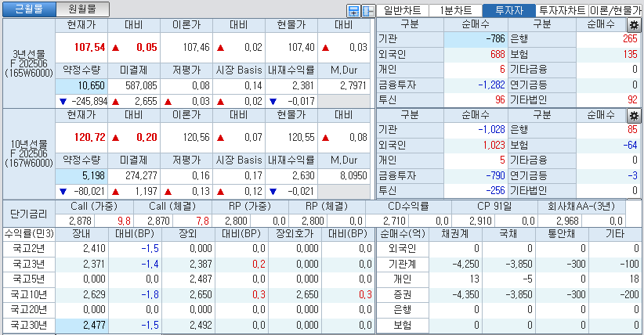644x335 pixels.
Task: Select the 국고10년 row label
Action: [x=29, y=295]
